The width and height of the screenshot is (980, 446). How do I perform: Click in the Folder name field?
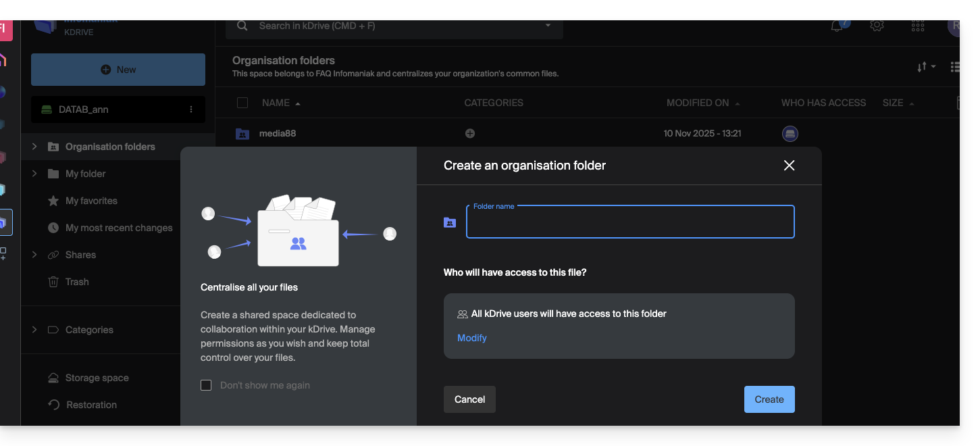629,222
